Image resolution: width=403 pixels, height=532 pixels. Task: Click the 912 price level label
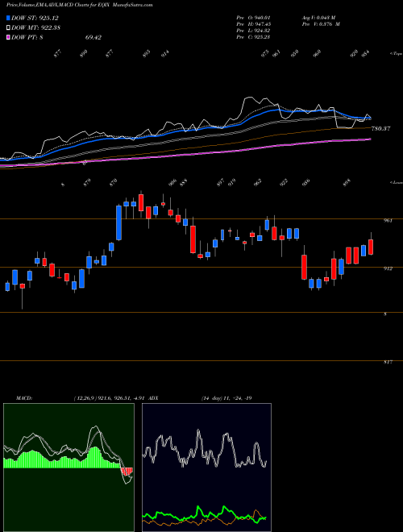(388, 268)
